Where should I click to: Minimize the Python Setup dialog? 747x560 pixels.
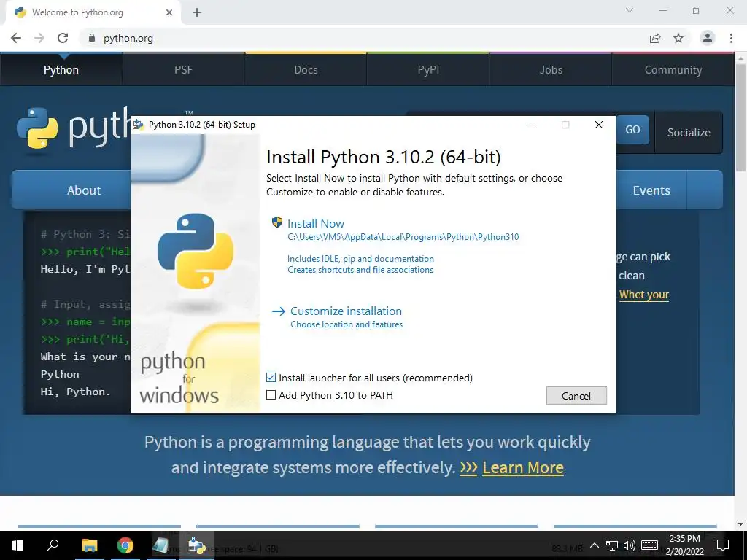[533, 125]
